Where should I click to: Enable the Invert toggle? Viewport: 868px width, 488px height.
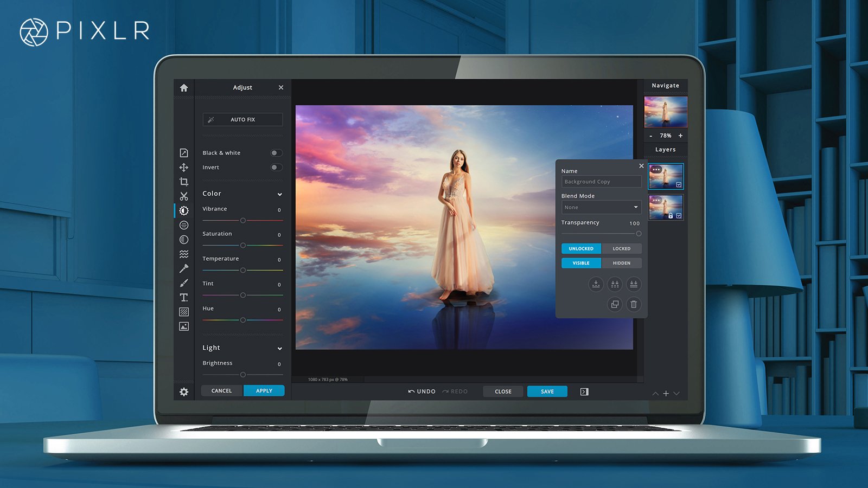coord(276,168)
